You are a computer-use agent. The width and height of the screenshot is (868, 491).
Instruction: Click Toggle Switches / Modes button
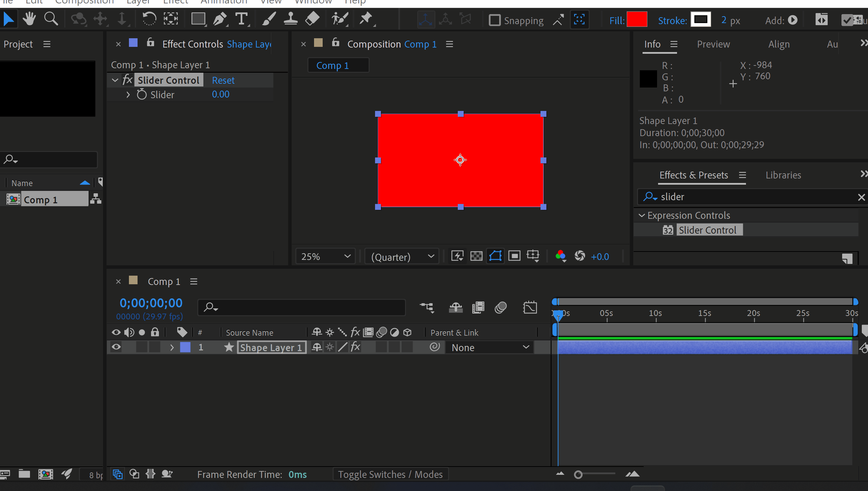coord(390,474)
